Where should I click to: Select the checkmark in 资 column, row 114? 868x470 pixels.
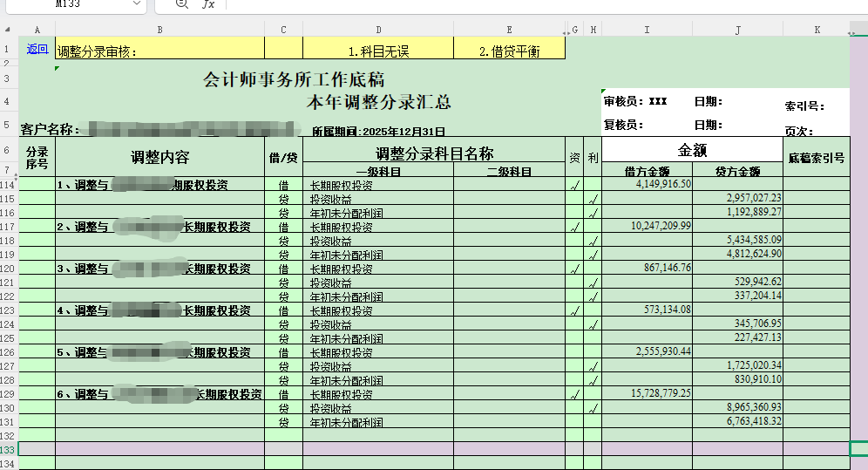point(574,186)
